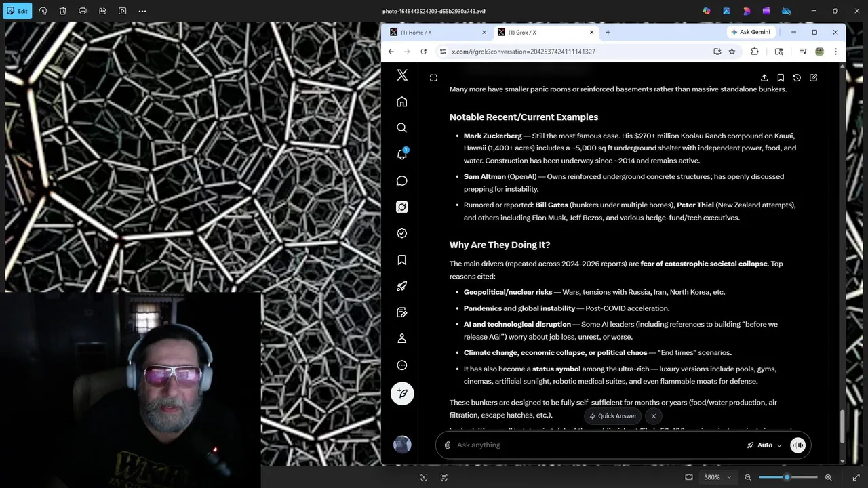Open a new browser tab
868x488 pixels.
pos(608,32)
